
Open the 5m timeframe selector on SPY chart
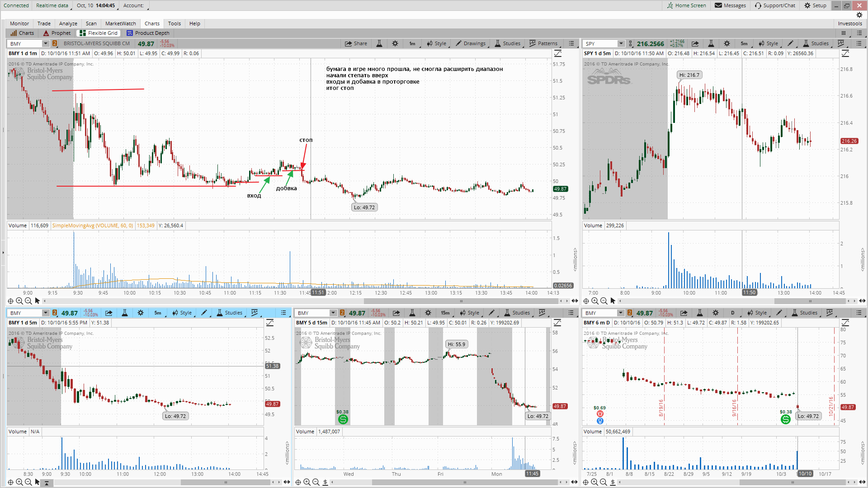point(744,43)
